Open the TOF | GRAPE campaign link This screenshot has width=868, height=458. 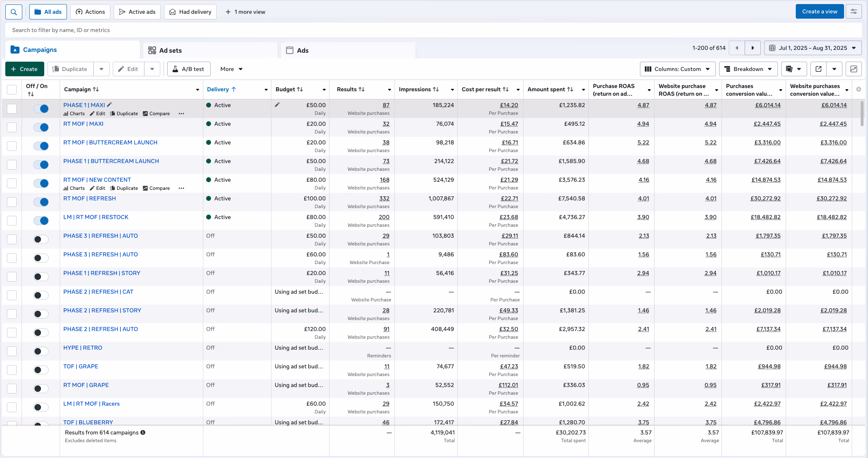[x=81, y=366]
